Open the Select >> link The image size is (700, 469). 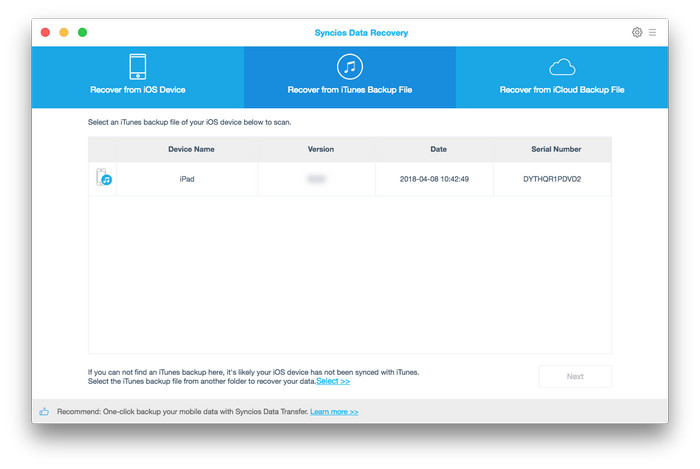tap(333, 381)
